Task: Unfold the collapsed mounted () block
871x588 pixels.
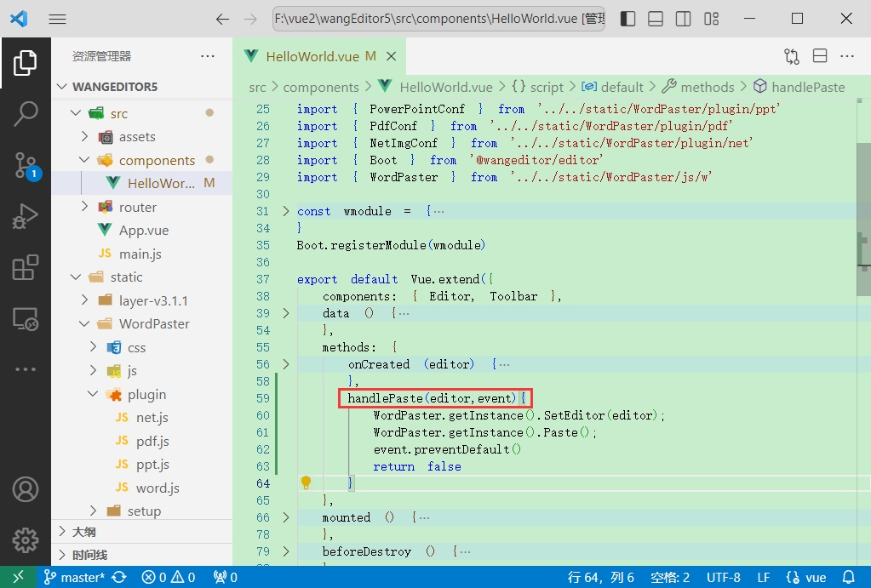Action: coord(285,517)
